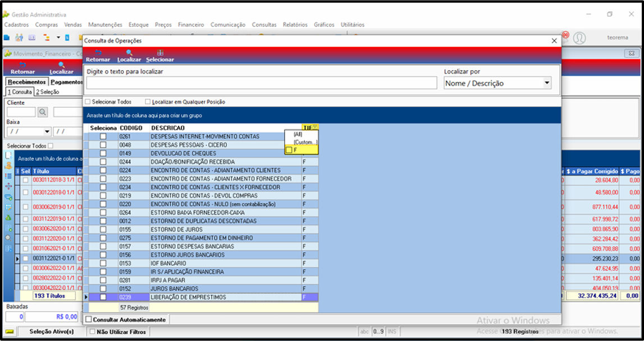The image size is (644, 341).
Task: Select the JUROS BANCARIOS description cell
Action: [226, 288]
